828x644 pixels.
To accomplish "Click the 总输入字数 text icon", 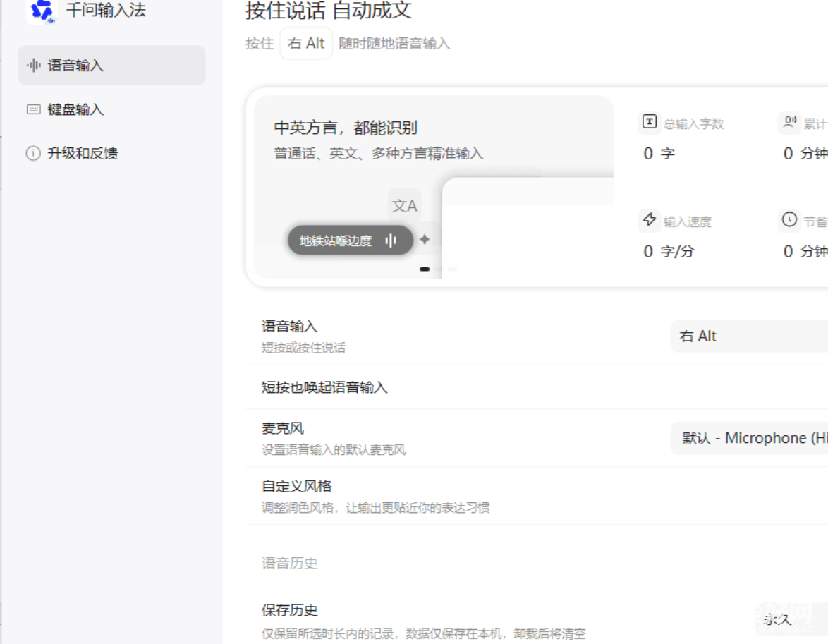I will 649,122.
